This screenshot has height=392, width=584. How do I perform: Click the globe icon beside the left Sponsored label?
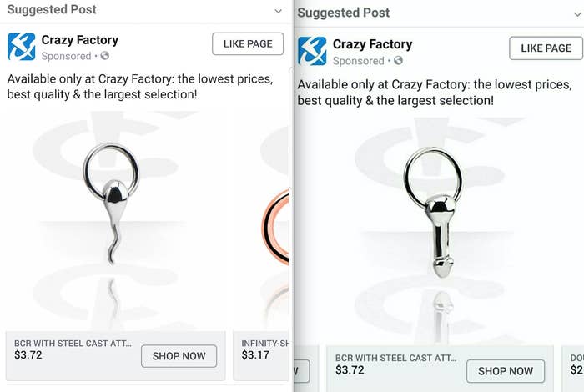(104, 56)
